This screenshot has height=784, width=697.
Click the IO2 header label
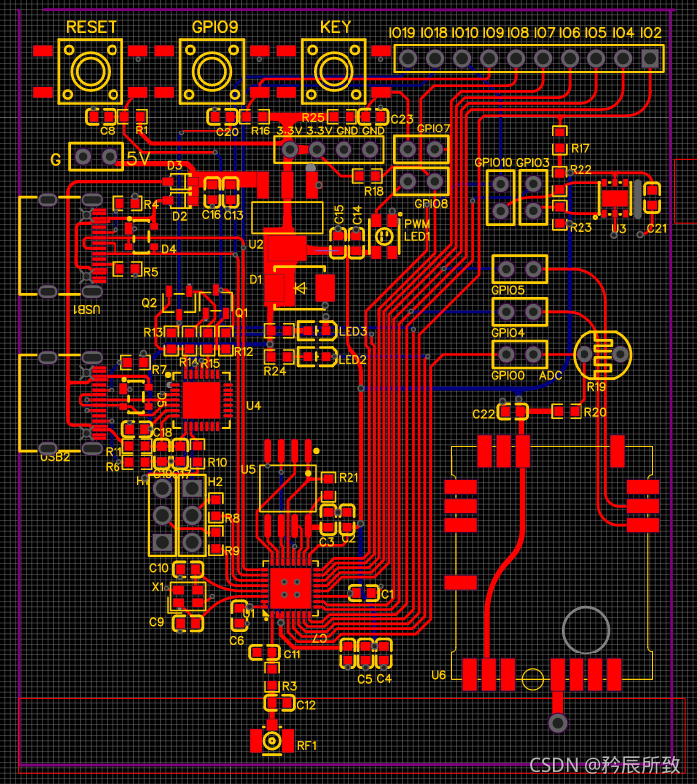[x=650, y=33]
